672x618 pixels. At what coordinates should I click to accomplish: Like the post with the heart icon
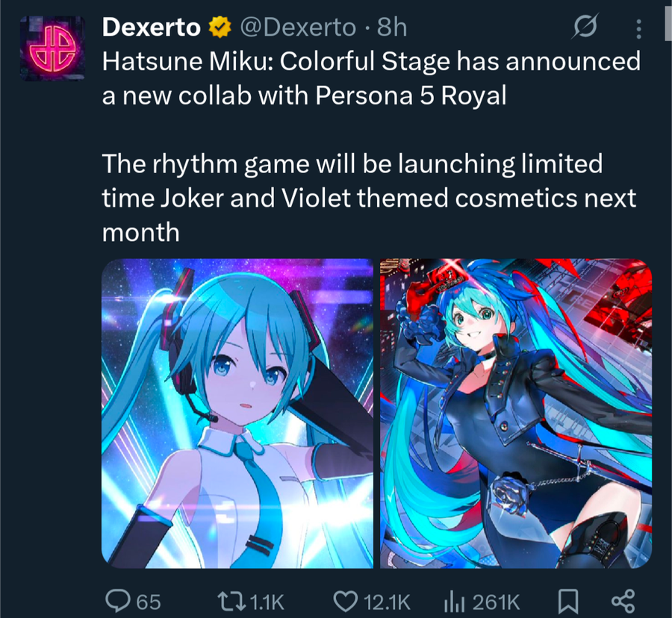click(346, 601)
